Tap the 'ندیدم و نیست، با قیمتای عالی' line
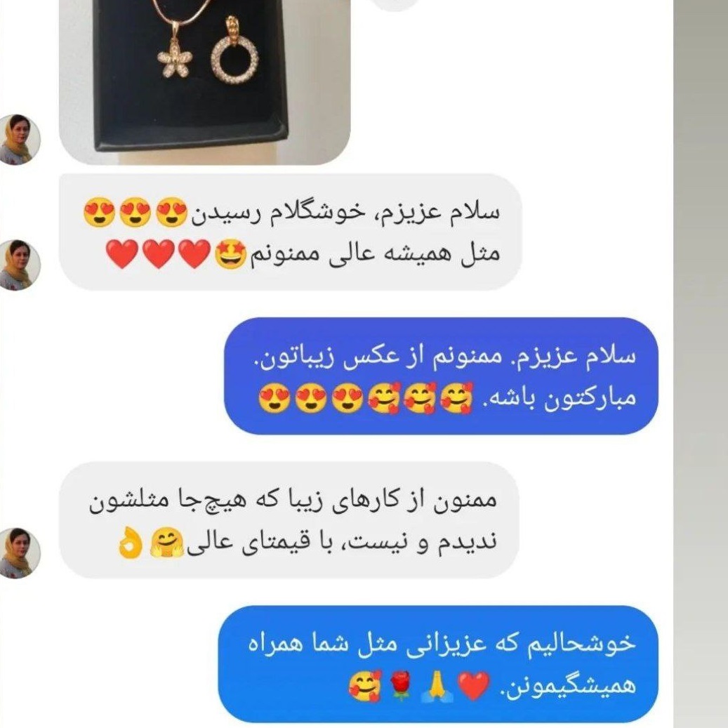The width and height of the screenshot is (728, 728). click(341, 542)
